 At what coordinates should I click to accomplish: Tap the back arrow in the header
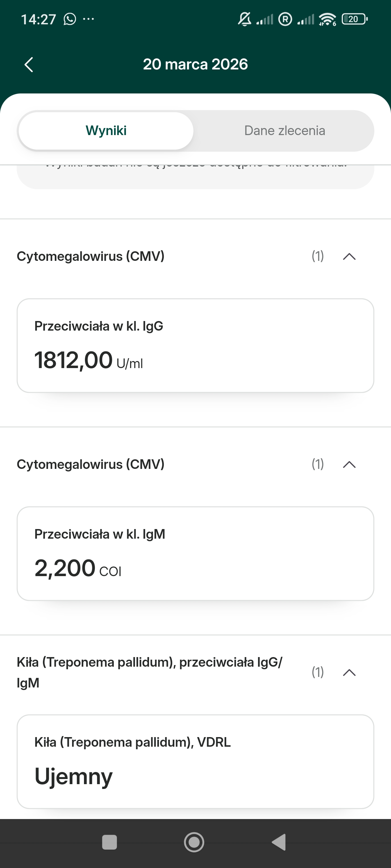tap(29, 64)
